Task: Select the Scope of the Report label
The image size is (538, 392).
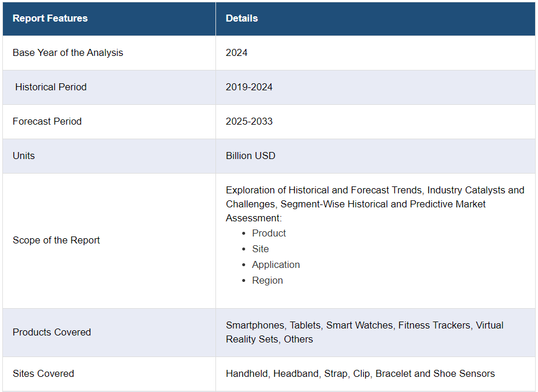Action: pyautogui.click(x=56, y=241)
